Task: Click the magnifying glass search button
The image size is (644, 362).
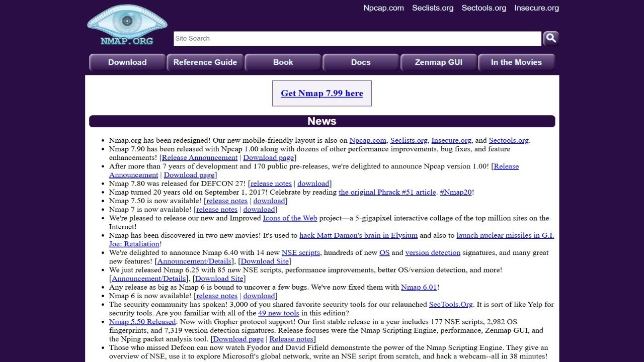Action: 551,38
